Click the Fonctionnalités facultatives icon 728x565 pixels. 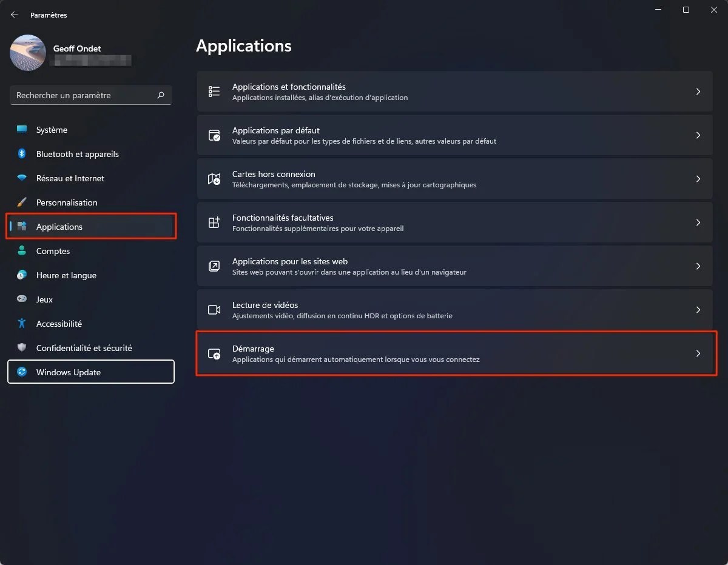click(x=214, y=222)
